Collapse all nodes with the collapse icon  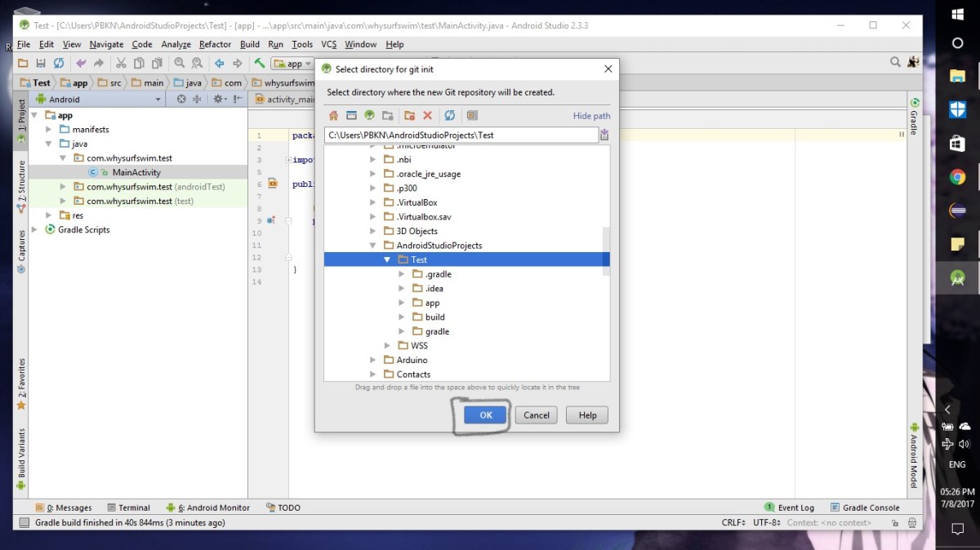point(197,98)
